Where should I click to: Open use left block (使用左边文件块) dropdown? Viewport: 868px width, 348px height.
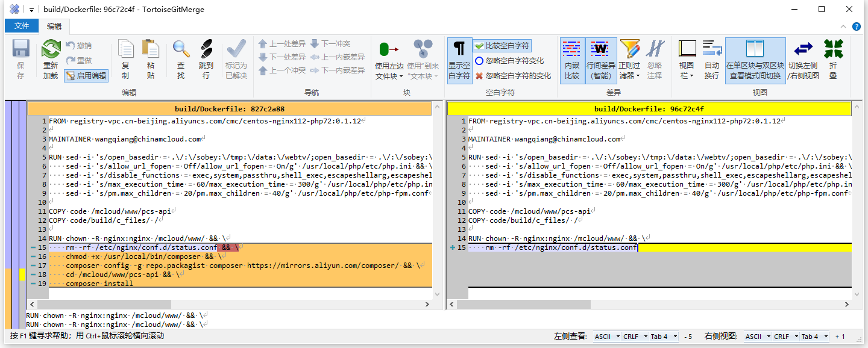click(x=389, y=76)
